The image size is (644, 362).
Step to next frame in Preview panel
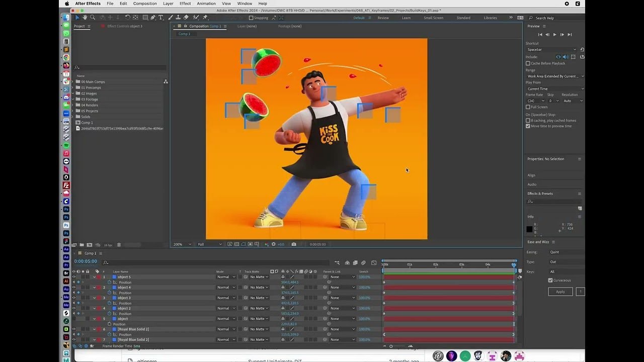(x=562, y=35)
